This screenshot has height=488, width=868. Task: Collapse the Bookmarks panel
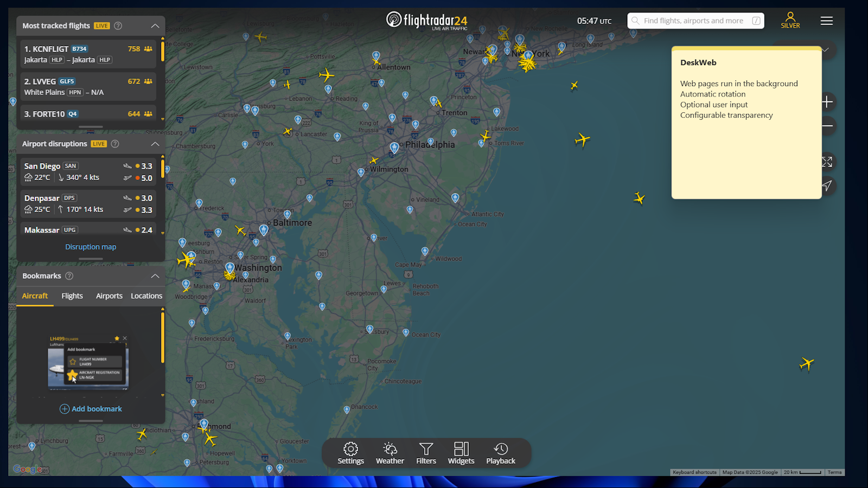coord(155,275)
